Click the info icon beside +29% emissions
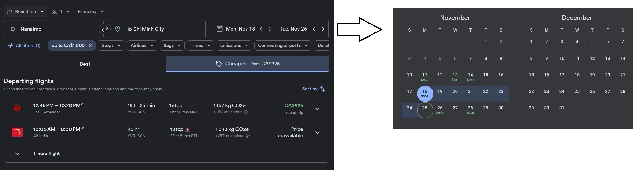Viewport: 644px width, 178px height. pos(248,136)
